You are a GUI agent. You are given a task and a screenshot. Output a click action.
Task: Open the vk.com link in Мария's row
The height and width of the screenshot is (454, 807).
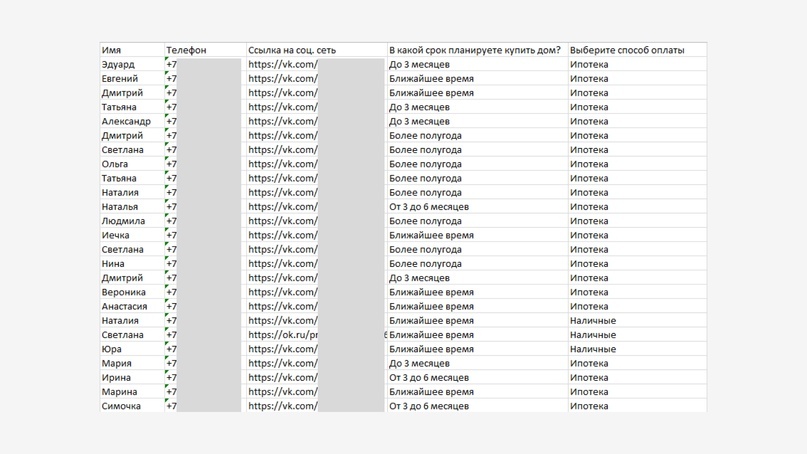click(317, 363)
